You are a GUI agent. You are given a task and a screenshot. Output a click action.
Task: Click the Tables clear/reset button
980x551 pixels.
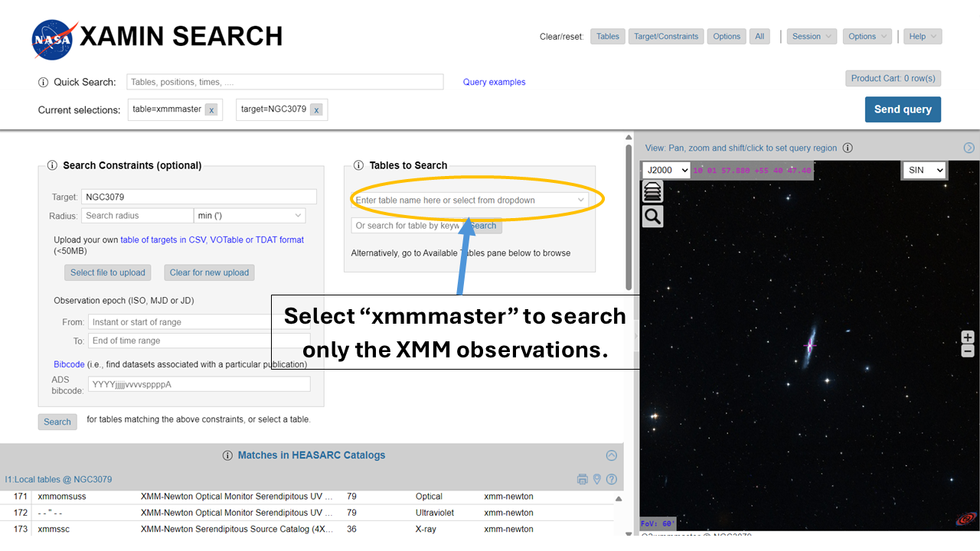coord(607,37)
